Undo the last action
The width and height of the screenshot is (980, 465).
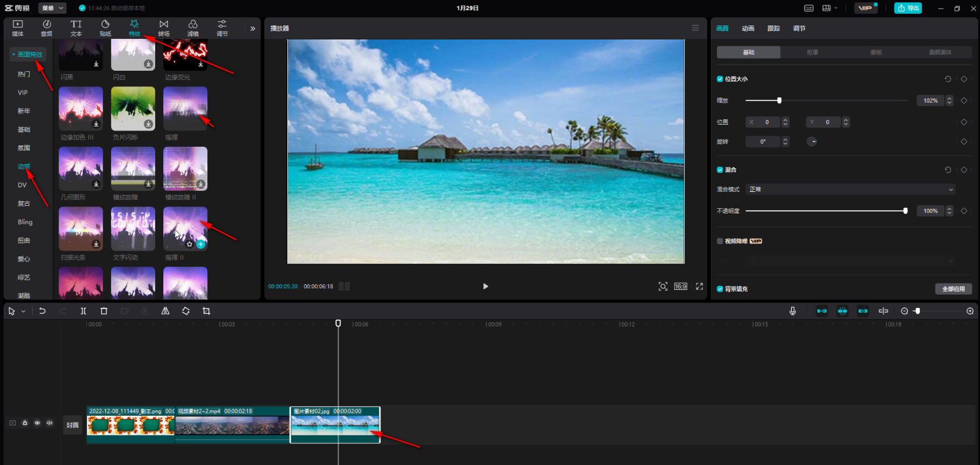(42, 311)
